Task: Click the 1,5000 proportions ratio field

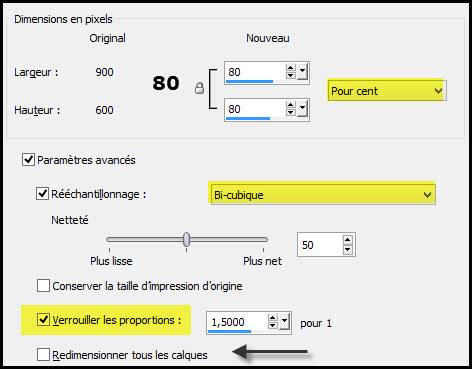Action: (x=237, y=322)
